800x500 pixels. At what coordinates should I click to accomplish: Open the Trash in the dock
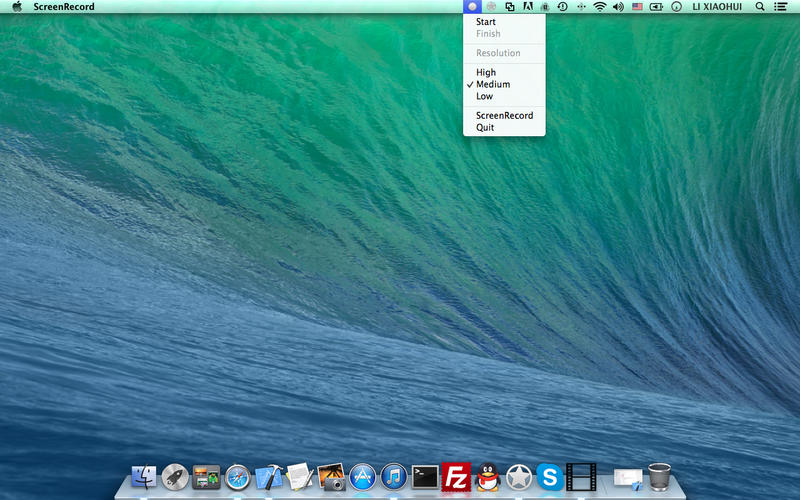659,477
